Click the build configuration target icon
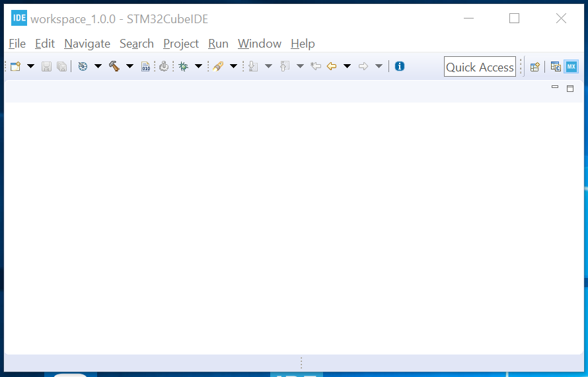588x377 pixels. [83, 66]
